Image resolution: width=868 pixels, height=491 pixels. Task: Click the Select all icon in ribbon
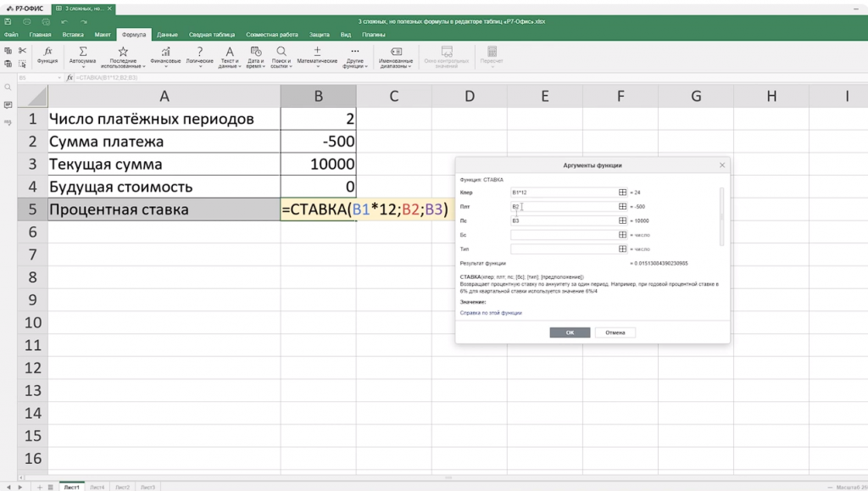click(x=22, y=64)
